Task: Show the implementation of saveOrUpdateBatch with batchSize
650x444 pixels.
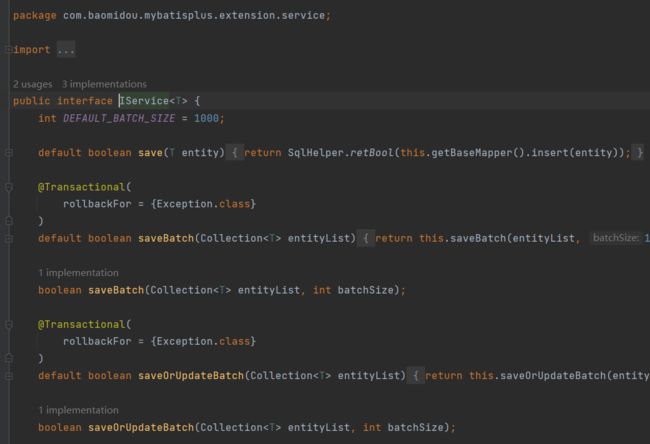Action: tap(78, 410)
